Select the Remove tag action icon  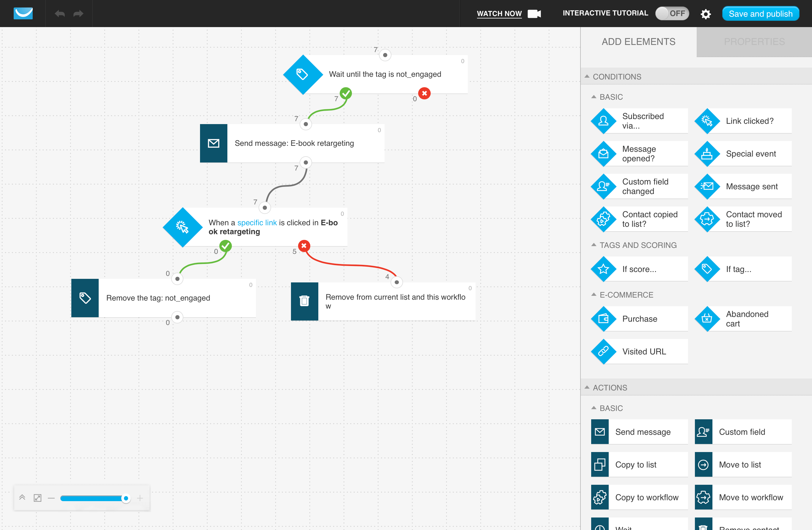85,298
